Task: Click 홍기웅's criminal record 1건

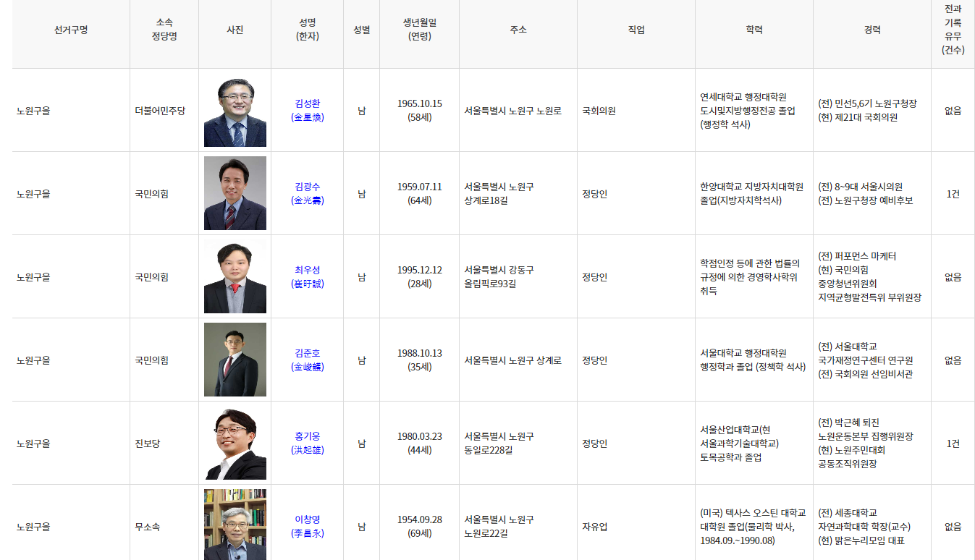Action: point(953,444)
